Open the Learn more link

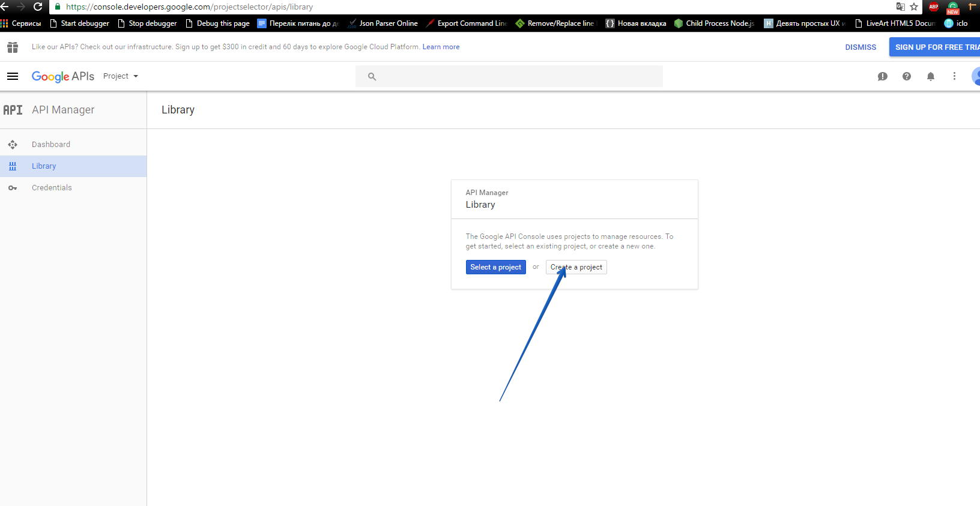pos(441,47)
